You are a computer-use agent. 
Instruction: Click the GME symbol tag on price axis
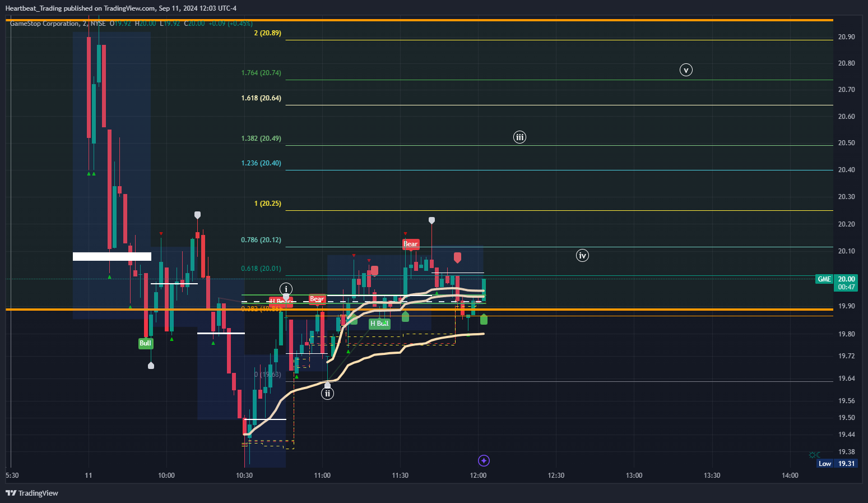point(824,279)
